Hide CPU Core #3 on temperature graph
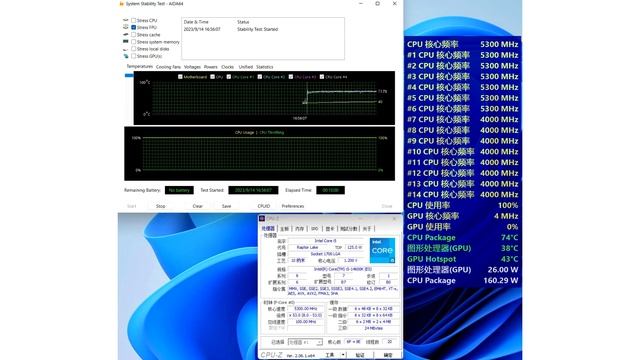The image size is (640, 360). (291, 77)
